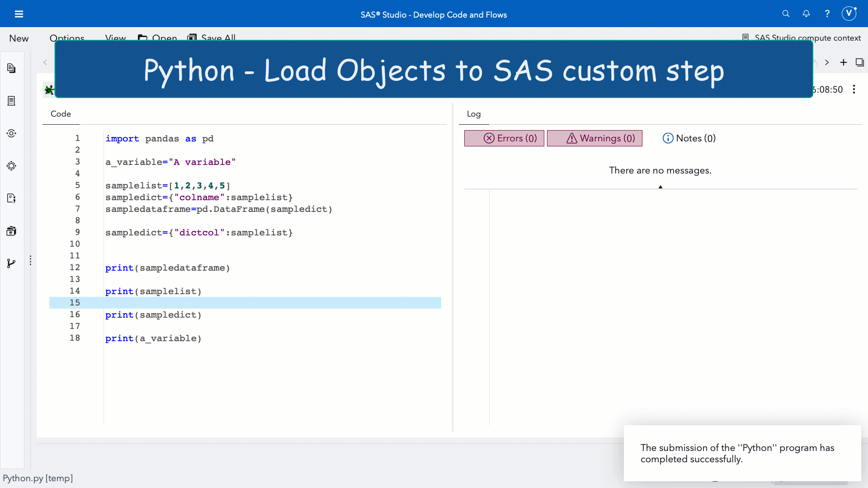The image size is (868, 488).
Task: Click the help question mark icon
Action: point(827,14)
